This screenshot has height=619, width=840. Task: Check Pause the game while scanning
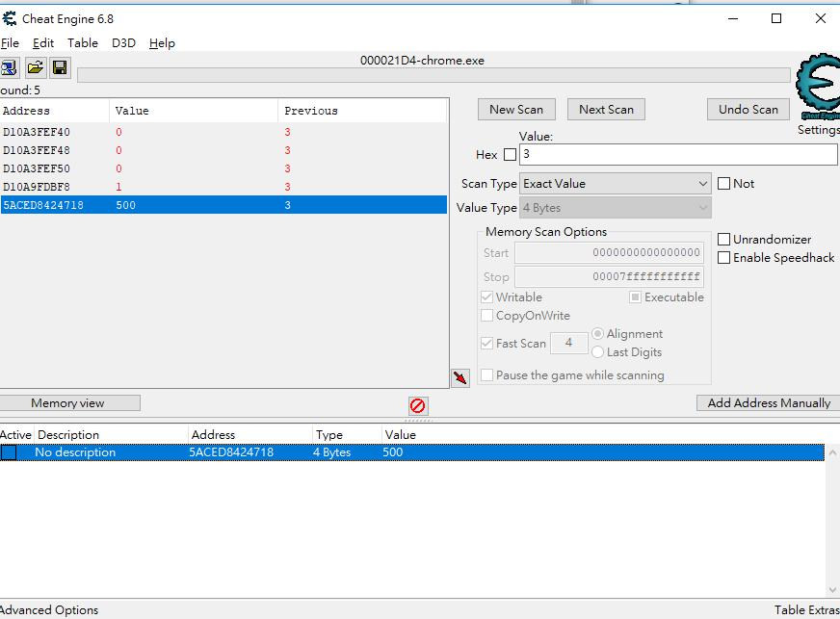coord(487,375)
